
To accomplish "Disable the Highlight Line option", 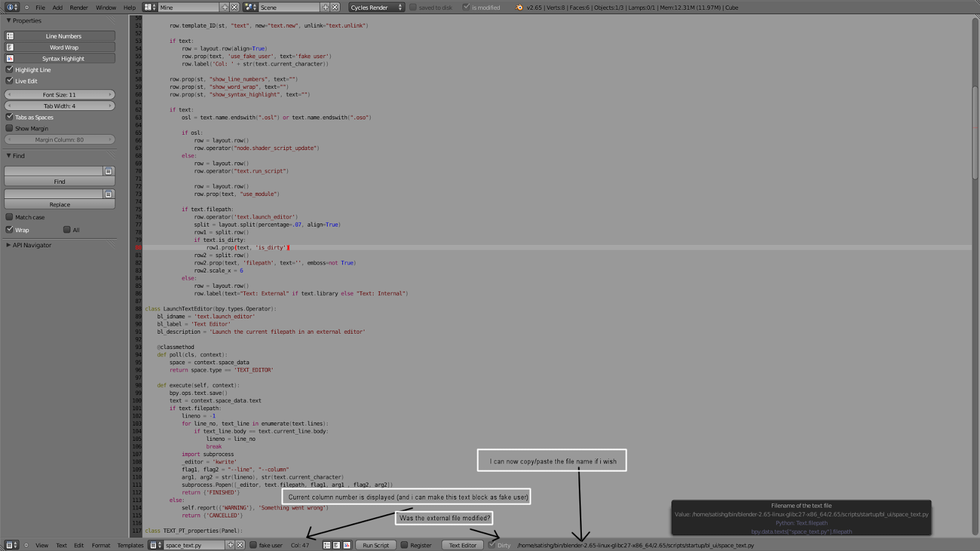I will click(9, 69).
